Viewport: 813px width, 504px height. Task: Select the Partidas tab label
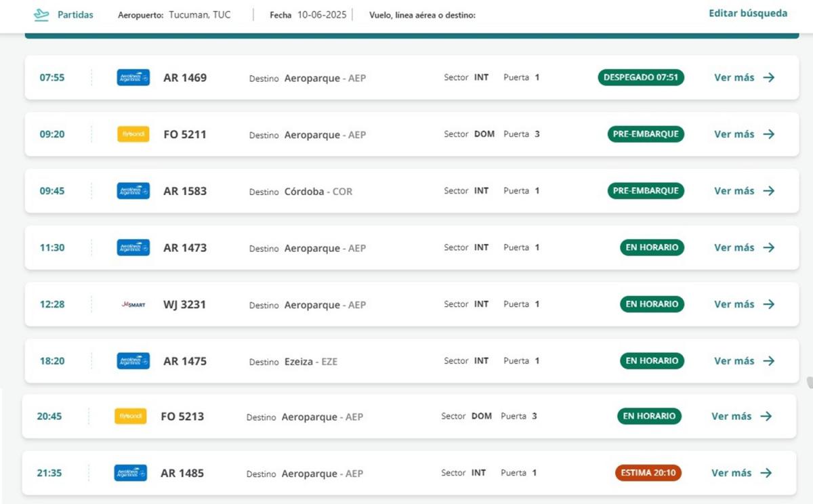pos(75,15)
